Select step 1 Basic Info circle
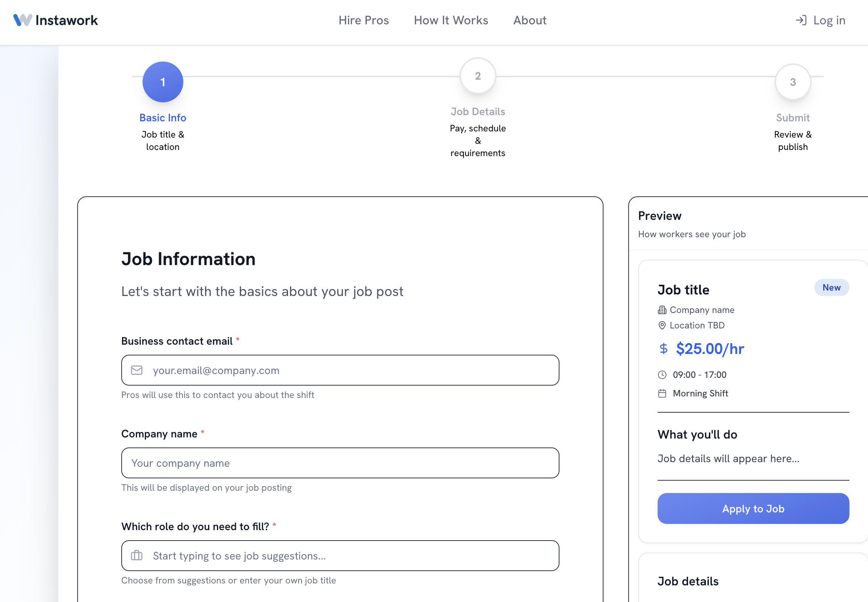Image resolution: width=868 pixels, height=602 pixels. 163,82
